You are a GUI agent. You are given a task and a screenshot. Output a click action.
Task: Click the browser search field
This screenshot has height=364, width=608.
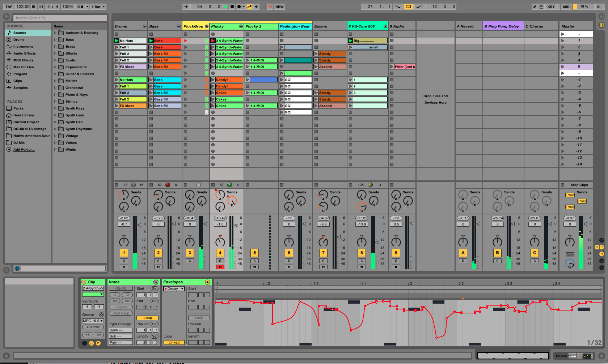(60, 18)
